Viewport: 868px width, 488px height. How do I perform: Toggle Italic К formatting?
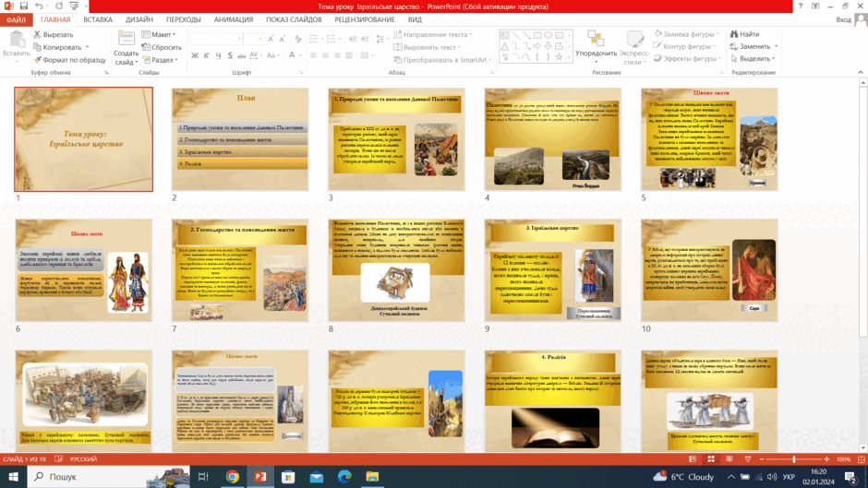click(206, 55)
